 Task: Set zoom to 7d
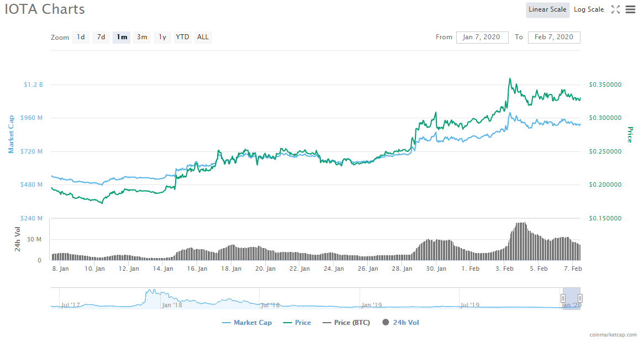click(101, 37)
